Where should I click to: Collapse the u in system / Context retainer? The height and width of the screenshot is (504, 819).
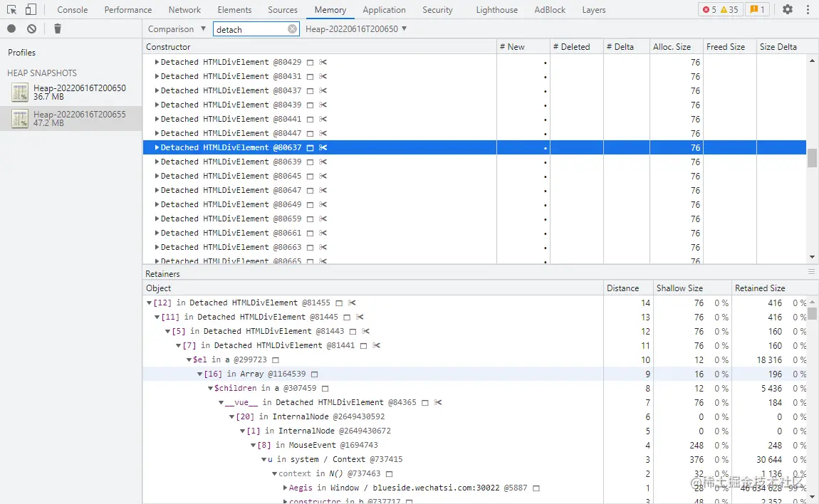pyautogui.click(x=264, y=460)
